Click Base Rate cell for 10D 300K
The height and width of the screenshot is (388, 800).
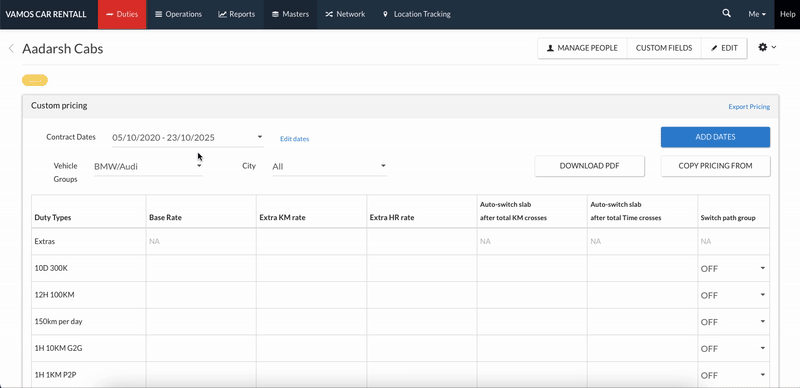[x=201, y=268]
